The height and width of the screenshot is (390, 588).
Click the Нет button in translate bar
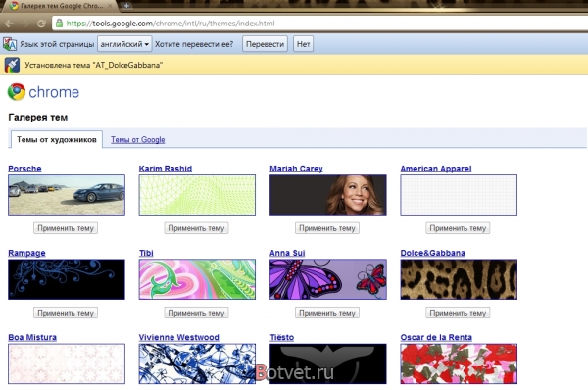(303, 44)
